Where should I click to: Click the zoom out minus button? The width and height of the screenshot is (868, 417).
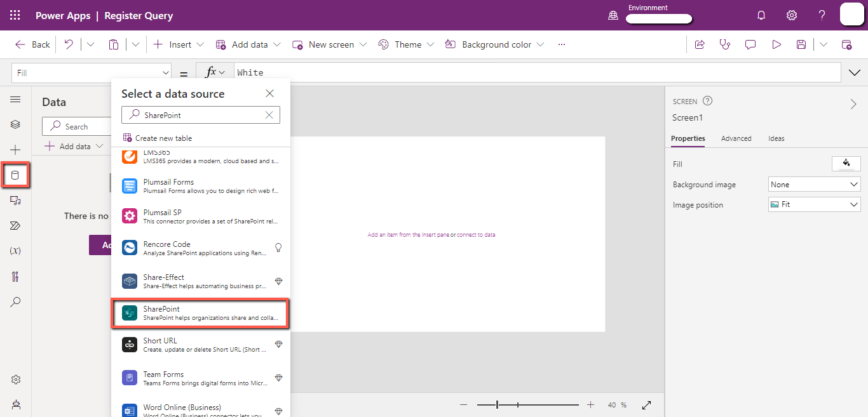(x=463, y=405)
